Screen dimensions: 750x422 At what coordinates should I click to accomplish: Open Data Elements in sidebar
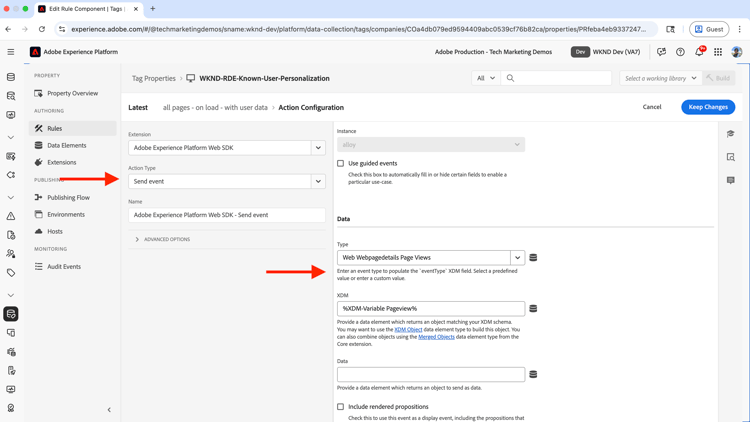click(73, 145)
